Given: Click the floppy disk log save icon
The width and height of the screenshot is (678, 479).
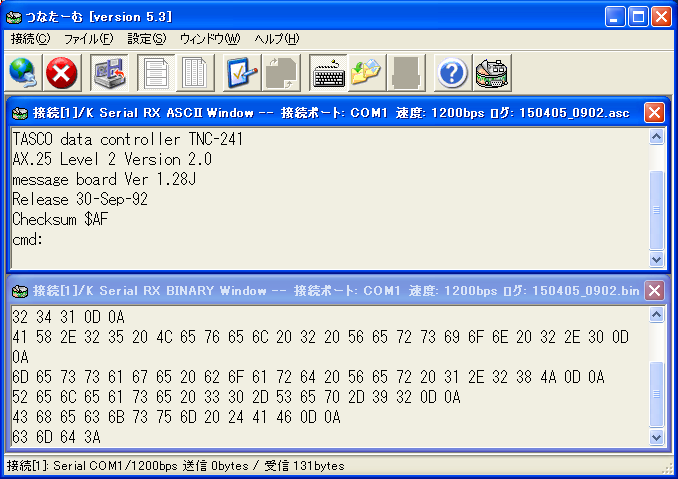Looking at the screenshot, I should 109,73.
